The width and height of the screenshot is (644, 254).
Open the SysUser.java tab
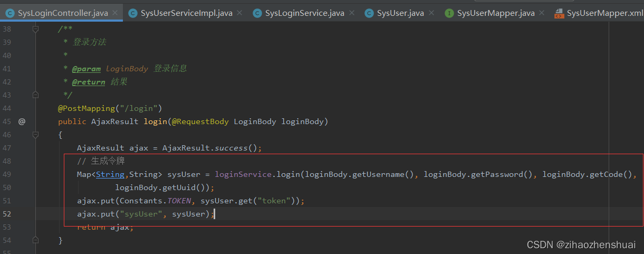coord(400,13)
